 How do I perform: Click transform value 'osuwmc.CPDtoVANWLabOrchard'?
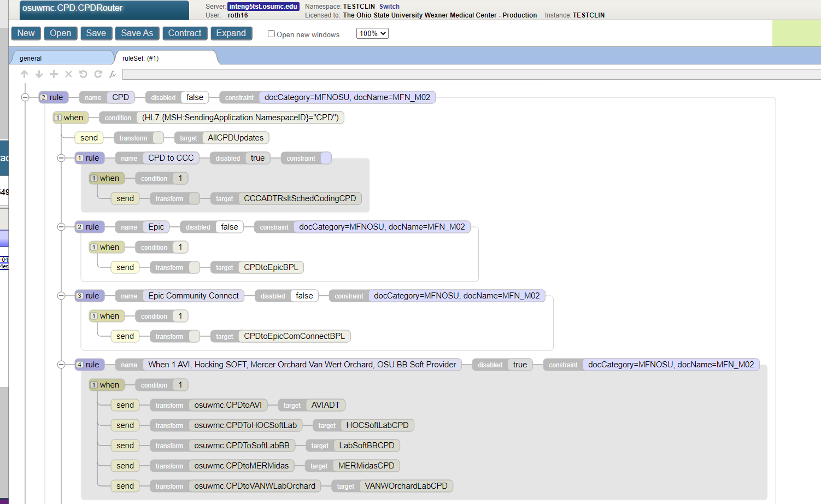click(255, 486)
